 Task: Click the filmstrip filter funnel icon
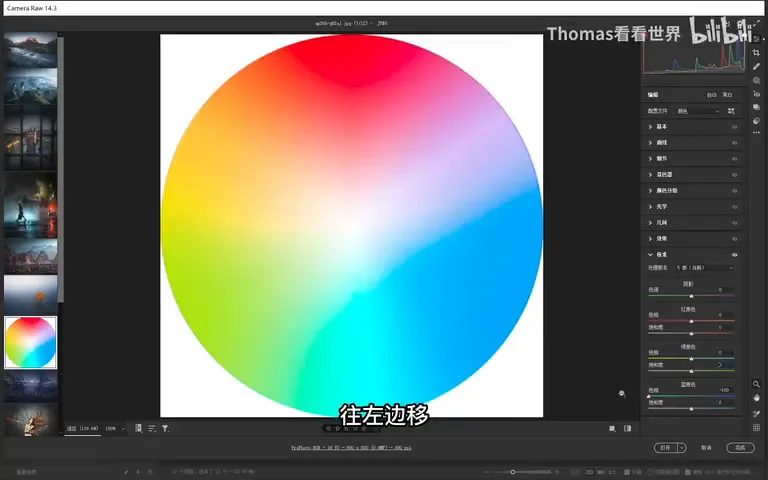(x=166, y=429)
